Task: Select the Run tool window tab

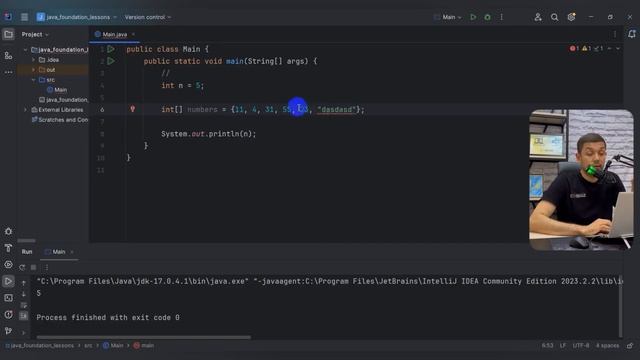Action: [27, 252]
